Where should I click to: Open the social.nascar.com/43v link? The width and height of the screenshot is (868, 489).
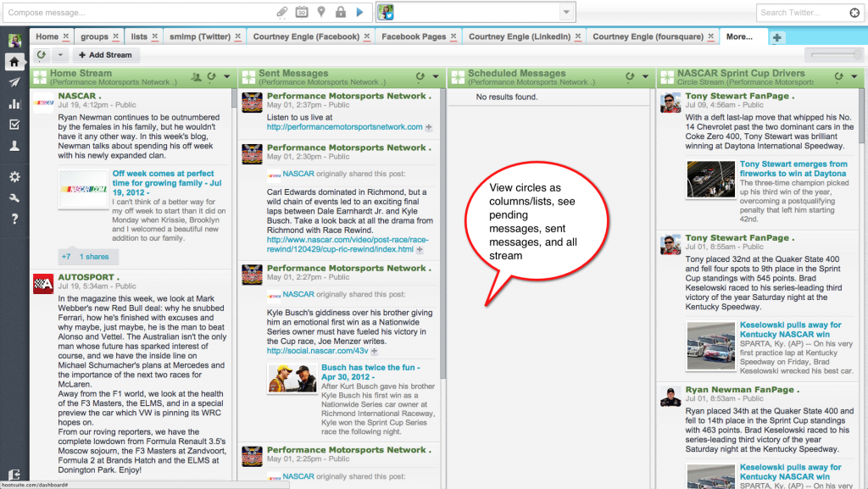click(x=317, y=351)
